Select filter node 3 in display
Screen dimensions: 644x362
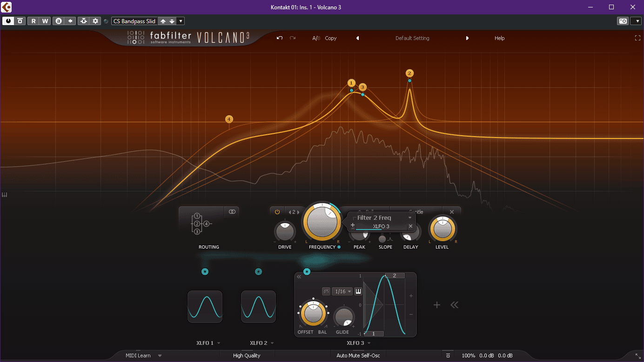[x=362, y=87]
